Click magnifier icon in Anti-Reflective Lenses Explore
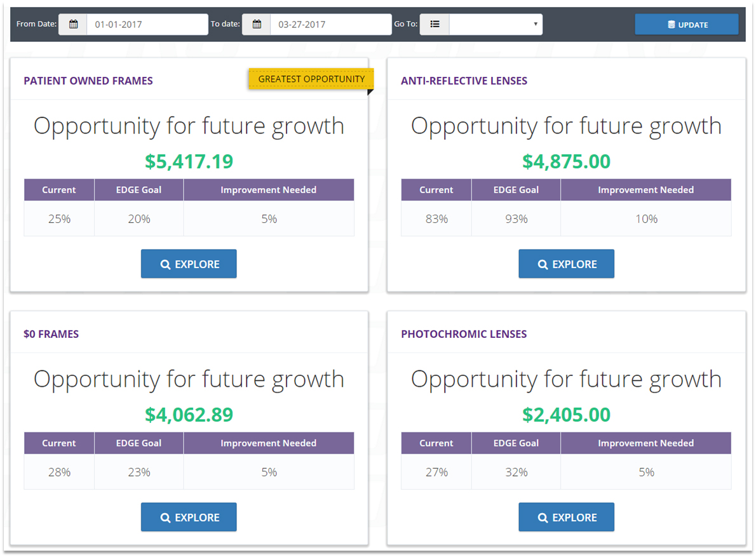 [543, 265]
